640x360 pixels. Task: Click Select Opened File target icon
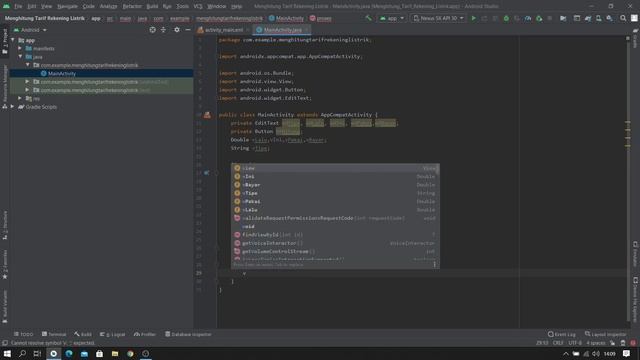click(x=152, y=30)
